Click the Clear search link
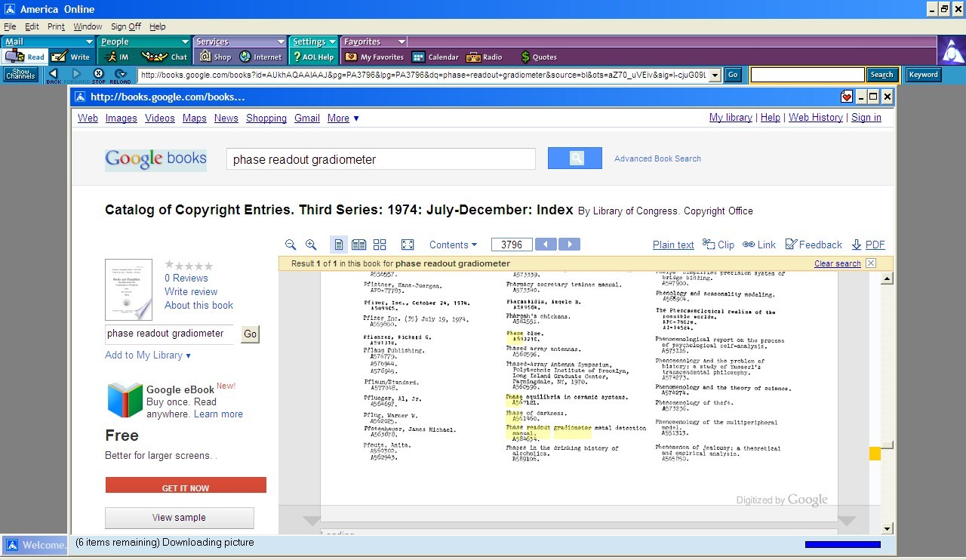The width and height of the screenshot is (966, 560). click(x=837, y=263)
